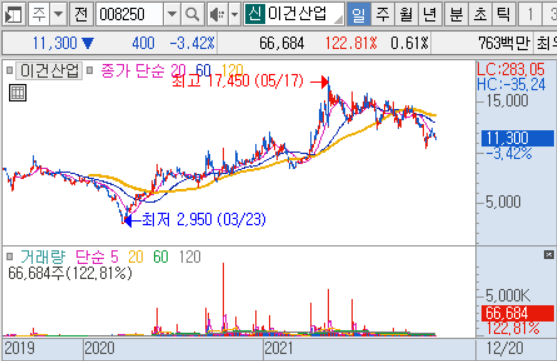Click the 2019 time axis label
Image resolution: width=557 pixels, height=361 pixels.
[x=20, y=348]
